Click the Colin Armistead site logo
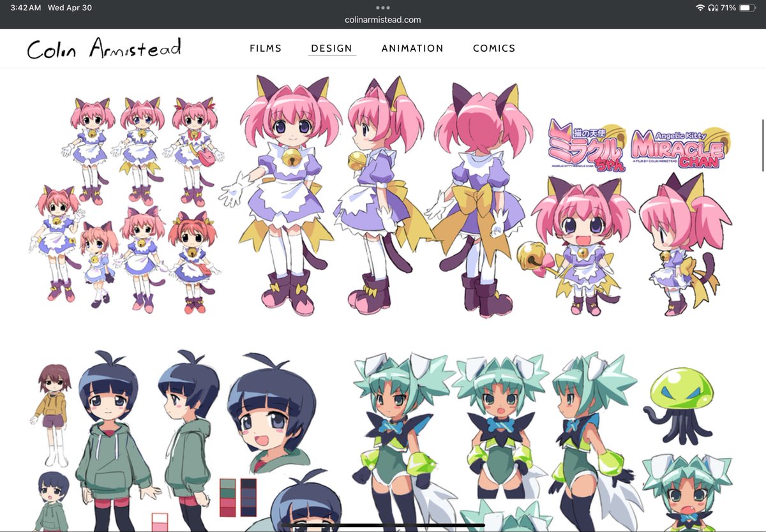 pos(104,48)
